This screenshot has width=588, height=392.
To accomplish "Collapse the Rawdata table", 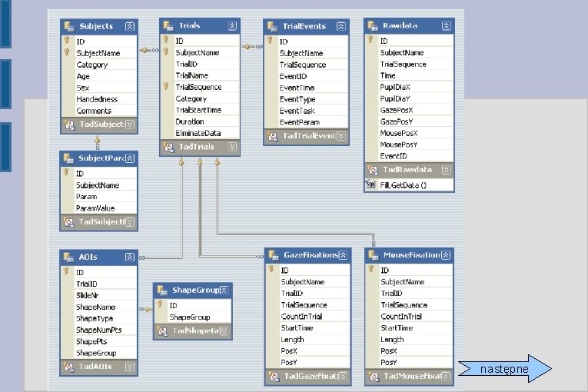I will pyautogui.click(x=446, y=26).
